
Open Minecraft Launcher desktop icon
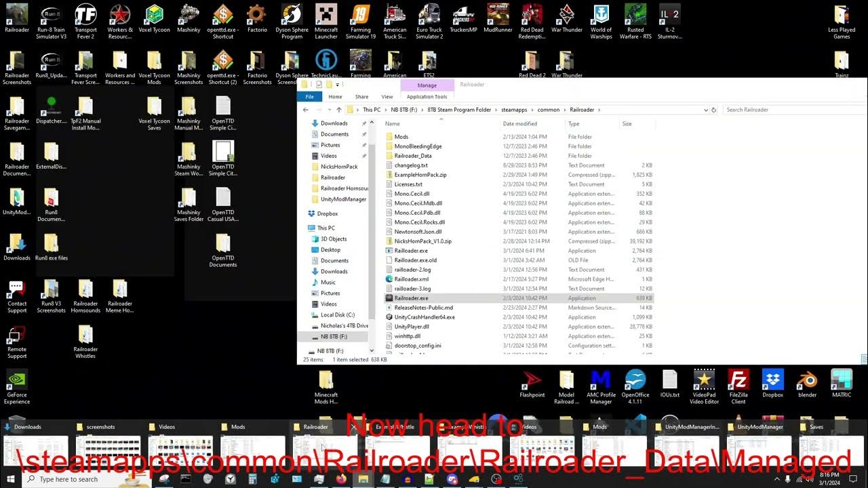326,21
